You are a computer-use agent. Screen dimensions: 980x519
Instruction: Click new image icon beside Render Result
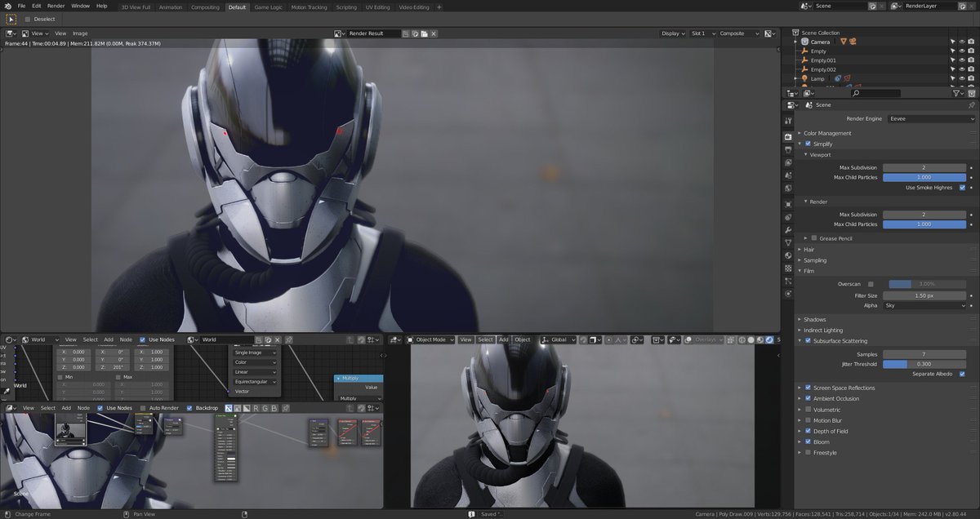(x=415, y=33)
